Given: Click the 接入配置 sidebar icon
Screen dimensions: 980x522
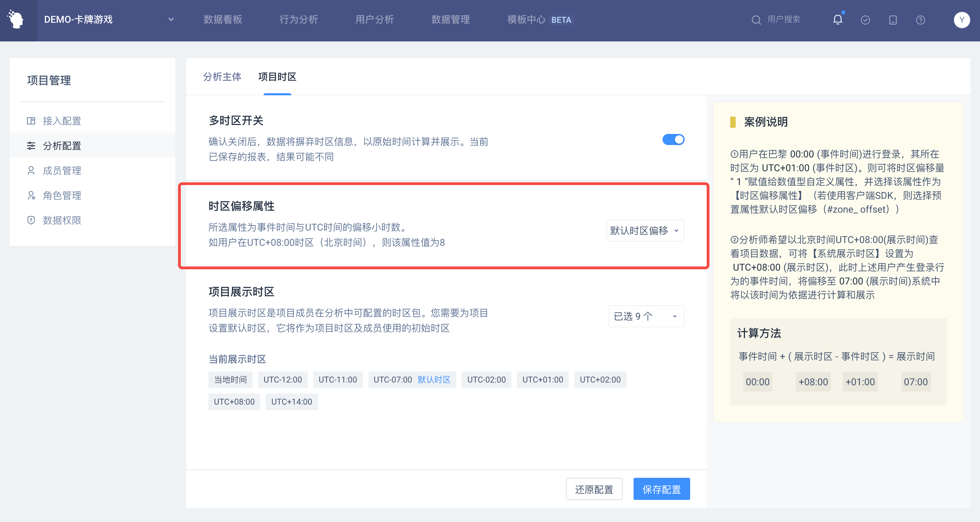Looking at the screenshot, I should [31, 121].
